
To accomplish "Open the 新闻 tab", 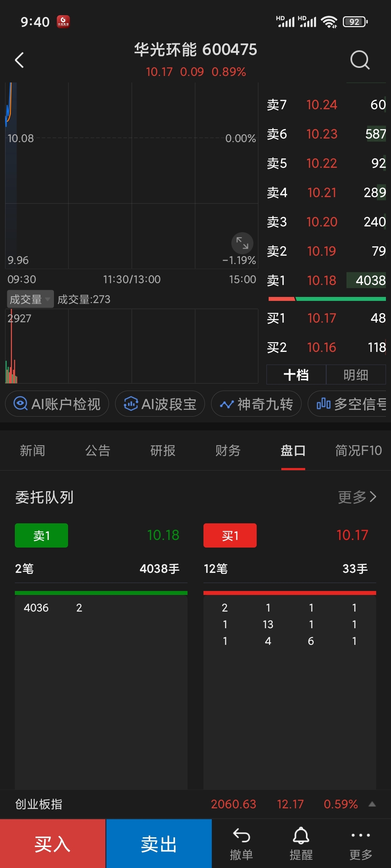I will pyautogui.click(x=33, y=451).
